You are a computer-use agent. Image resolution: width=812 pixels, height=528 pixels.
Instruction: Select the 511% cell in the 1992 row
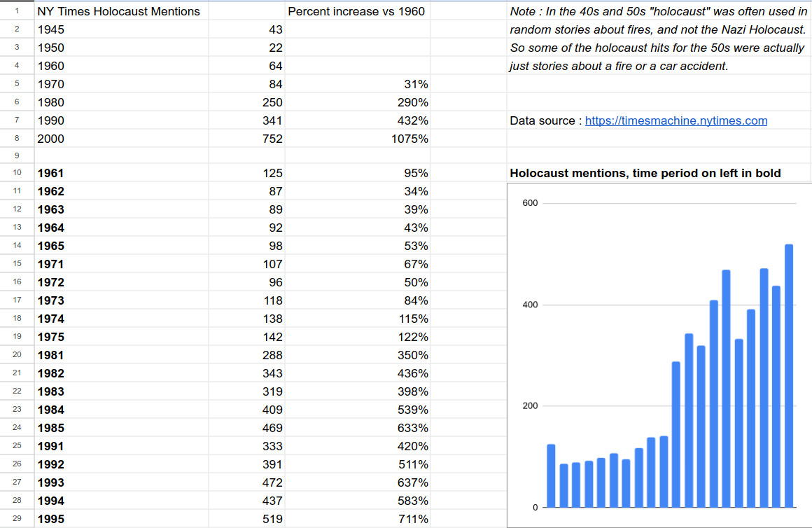point(358,464)
